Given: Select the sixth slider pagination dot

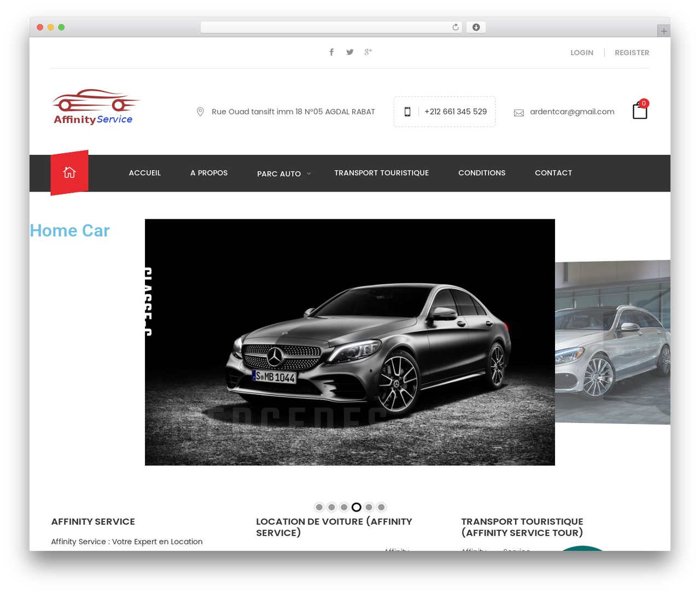Looking at the screenshot, I should (x=381, y=507).
